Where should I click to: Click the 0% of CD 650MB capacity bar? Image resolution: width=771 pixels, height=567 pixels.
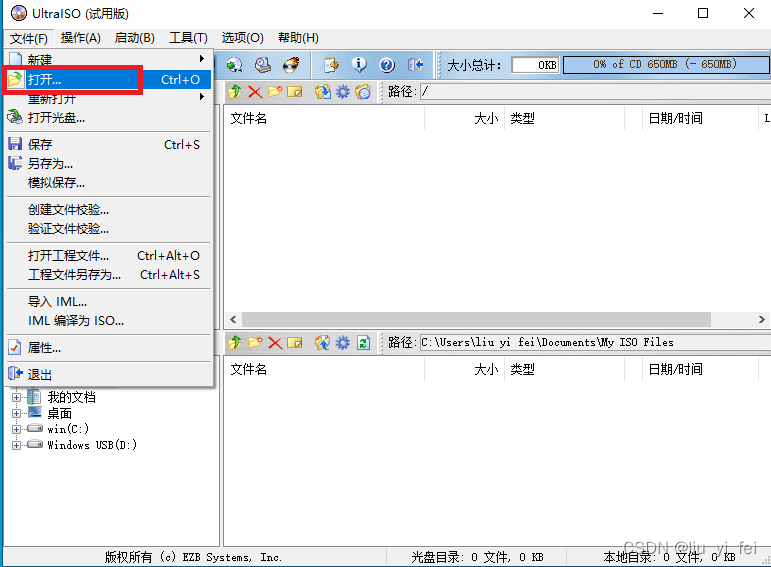666,64
